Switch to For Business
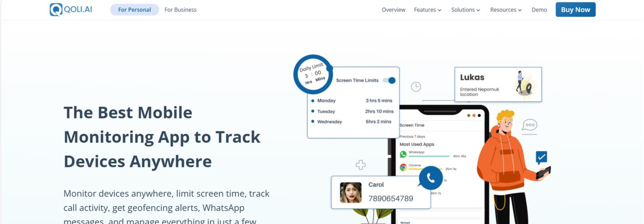644x224 pixels. [180, 10]
